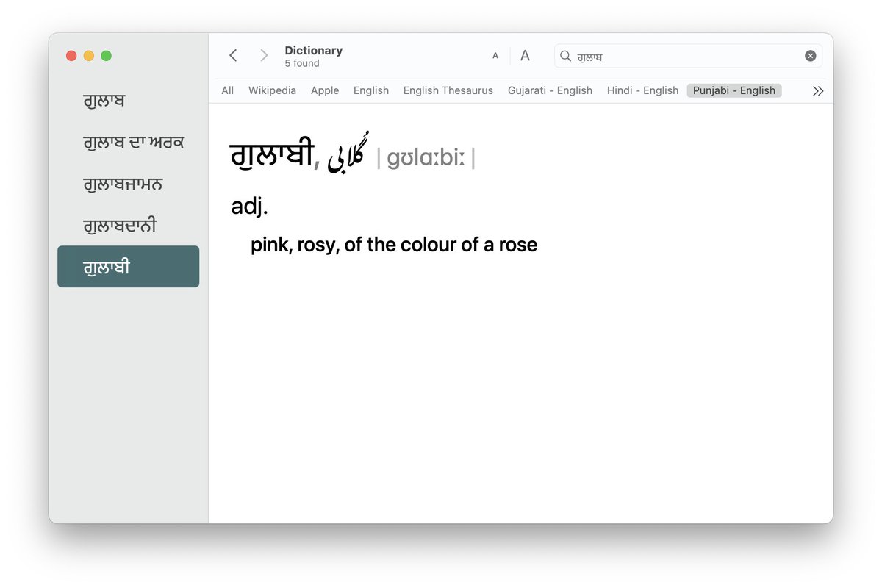The image size is (882, 588).
Task: Switch to Gujarati - English tab
Action: click(550, 90)
